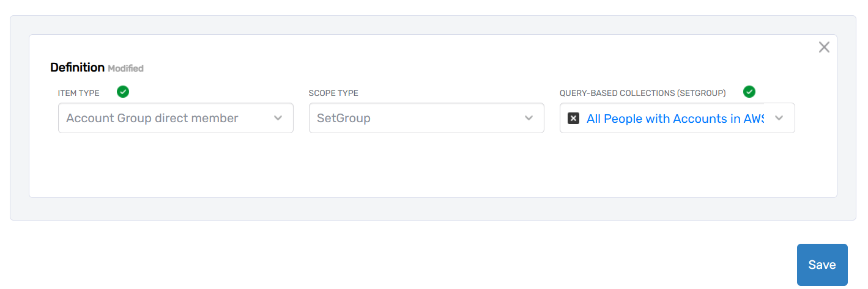Screen dimensions: 868x289
Task: Open the Account Group direct member combo box
Action: pos(159,118)
